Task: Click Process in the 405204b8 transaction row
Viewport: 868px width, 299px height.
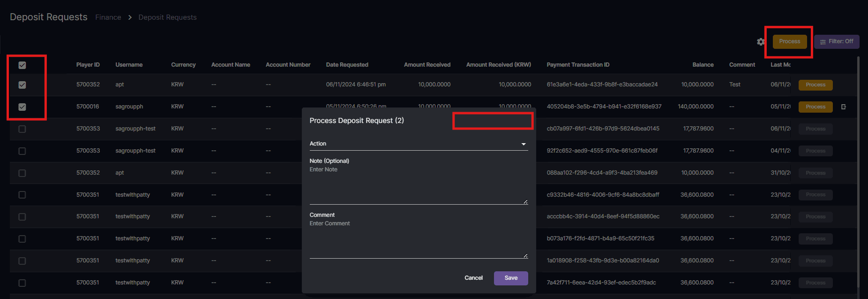Action: point(816,107)
